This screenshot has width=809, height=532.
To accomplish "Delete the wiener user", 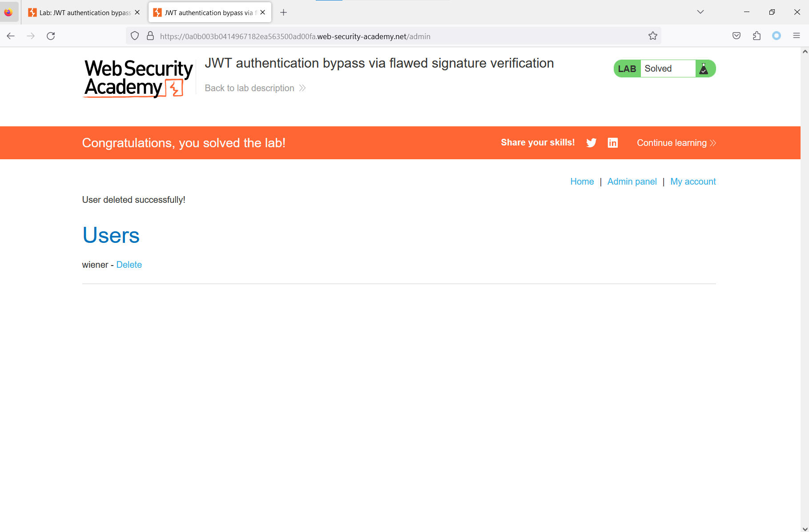I will [129, 265].
